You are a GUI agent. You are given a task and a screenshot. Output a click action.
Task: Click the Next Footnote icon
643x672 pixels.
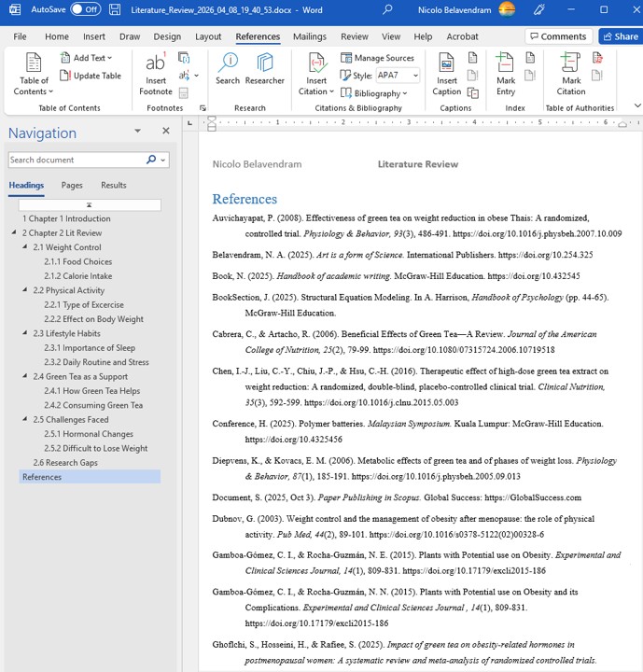coord(184,76)
